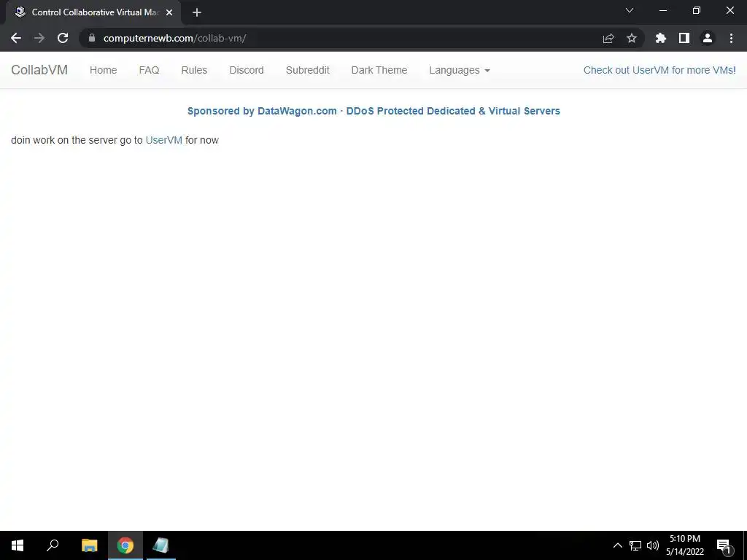The width and height of the screenshot is (747, 560).
Task: Click the share this page icon
Action: [x=608, y=38]
